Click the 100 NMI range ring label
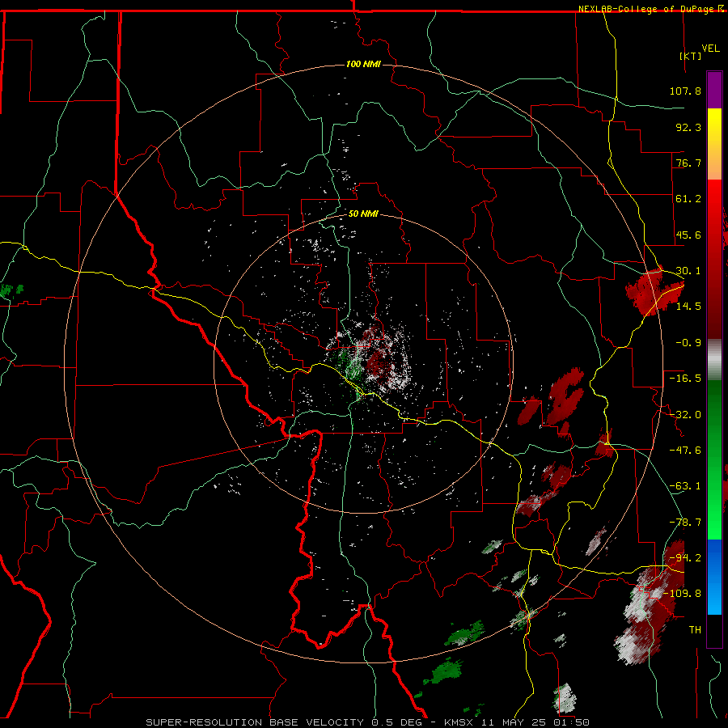 [x=363, y=64]
